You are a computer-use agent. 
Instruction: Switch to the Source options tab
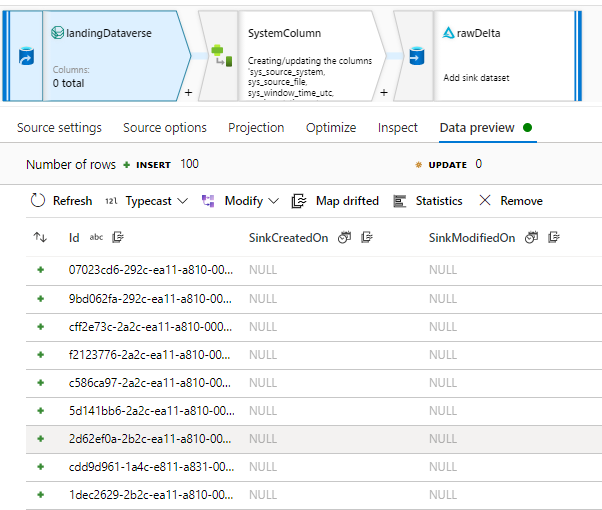165,128
